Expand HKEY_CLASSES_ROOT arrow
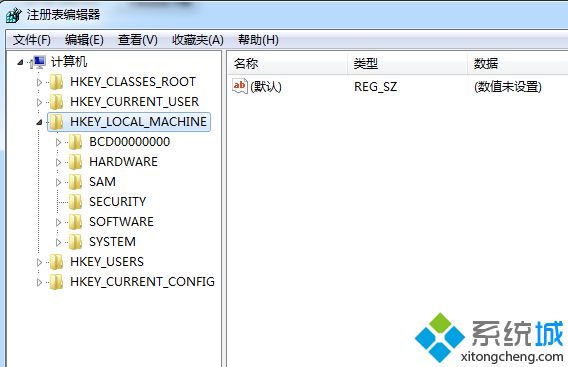Image resolution: width=568 pixels, height=367 pixels. click(x=39, y=82)
